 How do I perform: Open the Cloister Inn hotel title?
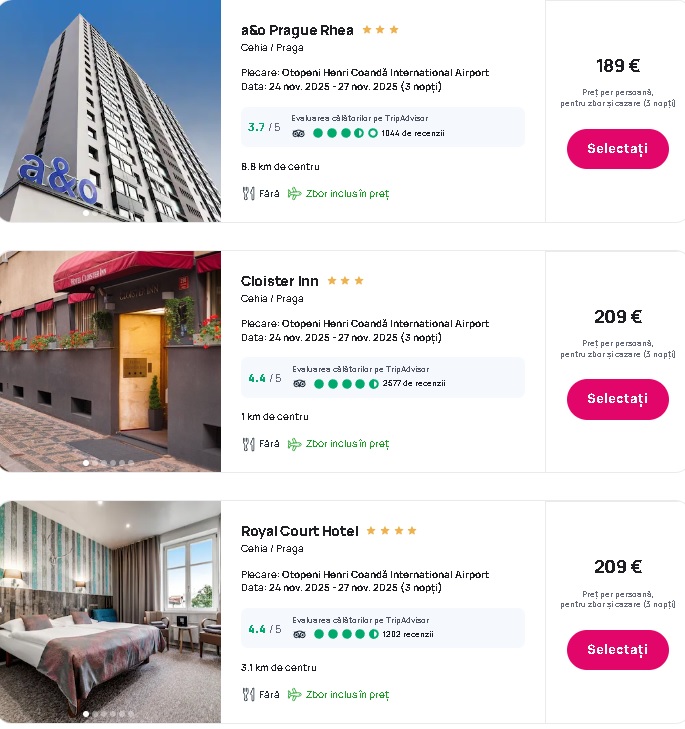(280, 281)
